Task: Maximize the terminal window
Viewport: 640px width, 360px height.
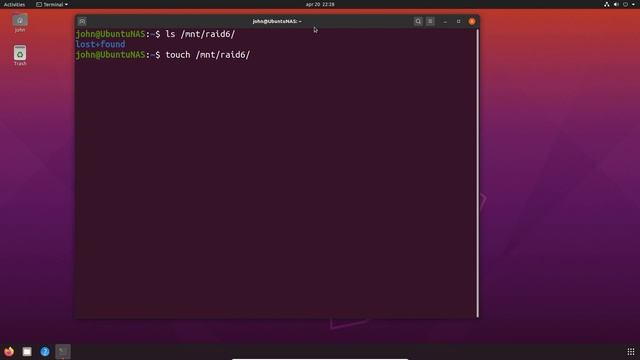Action: (x=458, y=21)
